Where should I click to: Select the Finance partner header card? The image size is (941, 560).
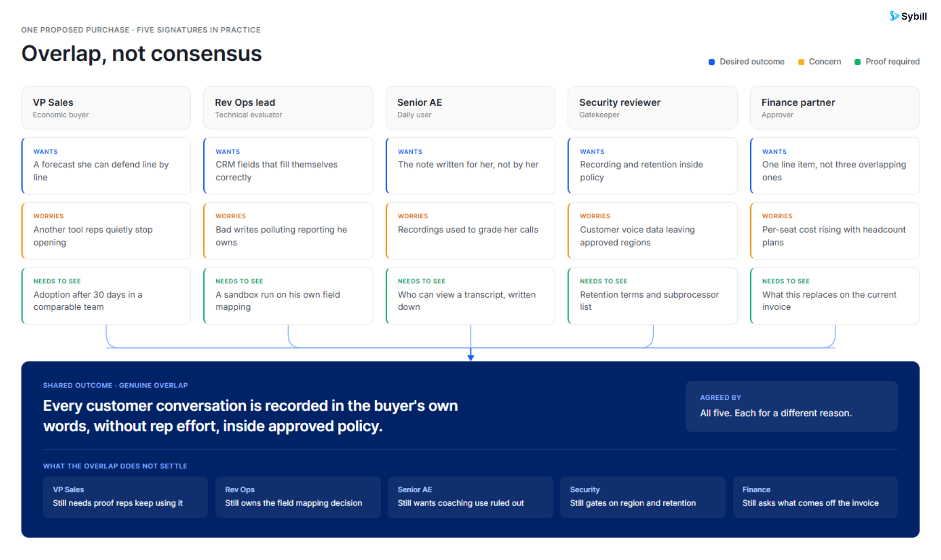click(835, 108)
